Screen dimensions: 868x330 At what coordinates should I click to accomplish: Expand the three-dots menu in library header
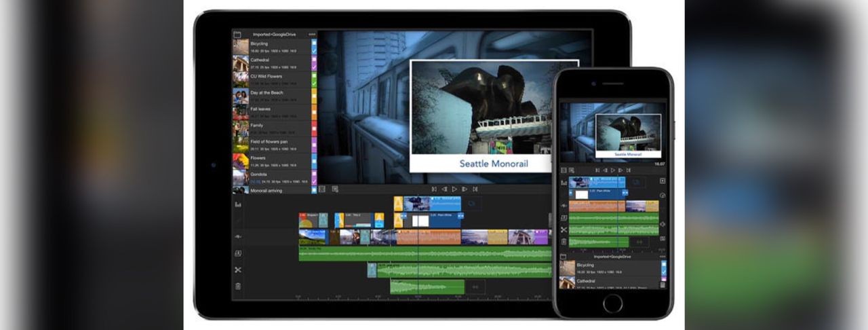tap(312, 34)
